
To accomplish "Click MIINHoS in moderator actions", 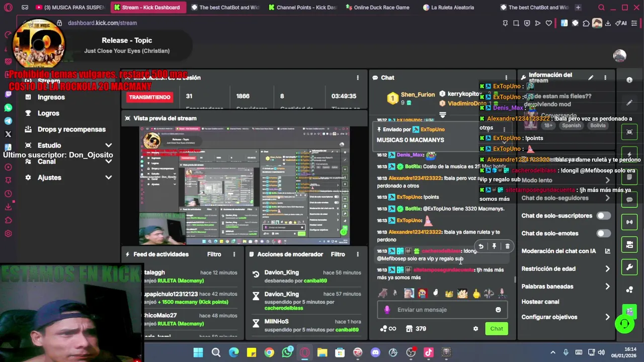I will click(x=276, y=321).
